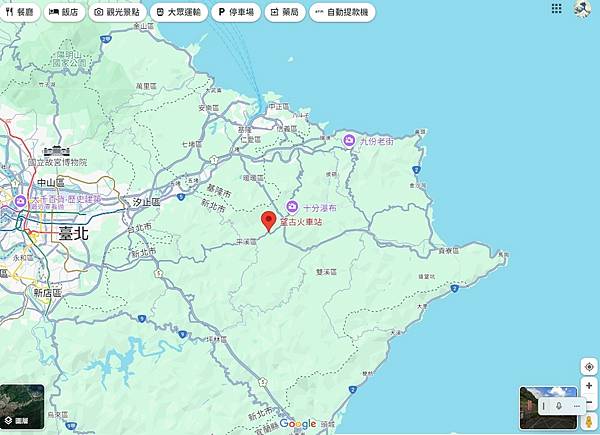Image resolution: width=600 pixels, height=435 pixels.
Task: Select the 餐廳 restaurants filter chip
Action: (x=20, y=12)
